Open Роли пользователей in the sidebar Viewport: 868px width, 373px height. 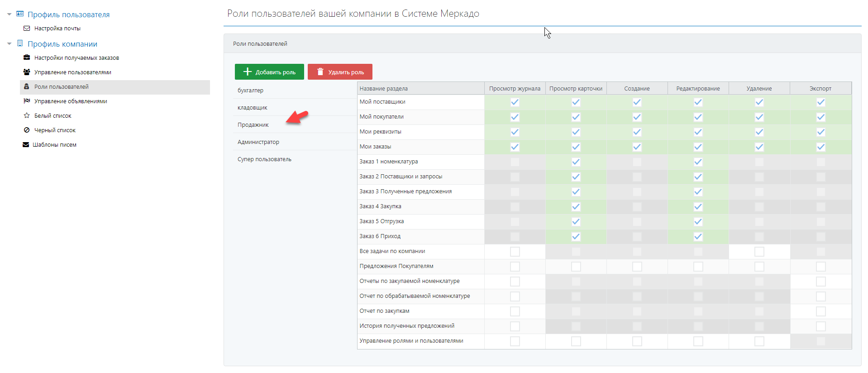coord(62,87)
